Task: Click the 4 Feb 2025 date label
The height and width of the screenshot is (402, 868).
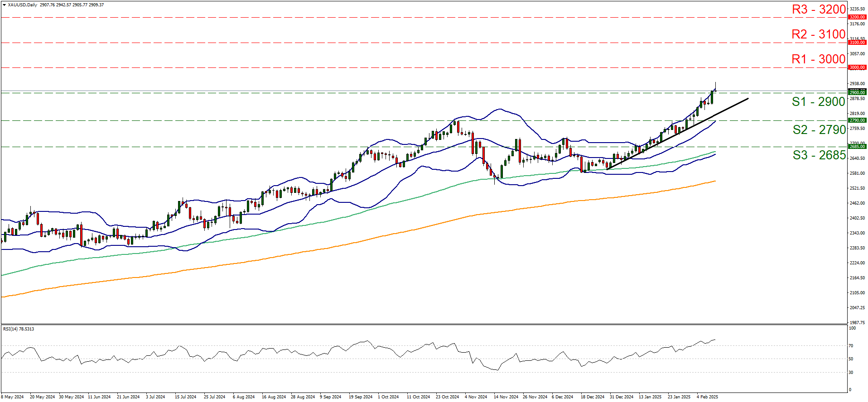Action: coord(707,397)
